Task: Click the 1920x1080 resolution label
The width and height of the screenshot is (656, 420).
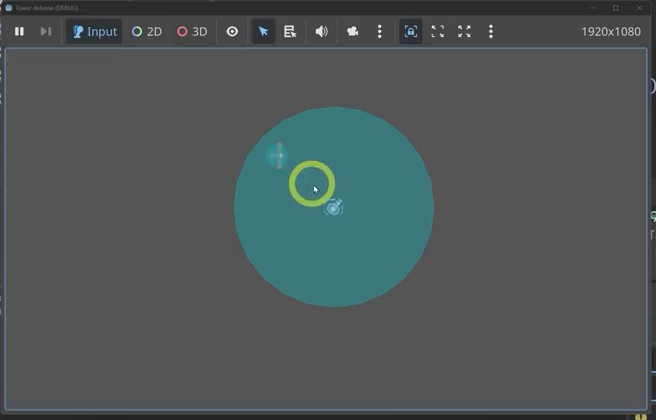Action: pos(611,32)
